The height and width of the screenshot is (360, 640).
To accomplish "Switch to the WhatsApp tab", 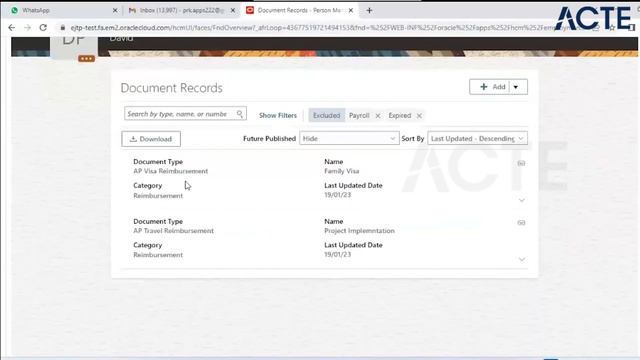I will click(x=61, y=11).
